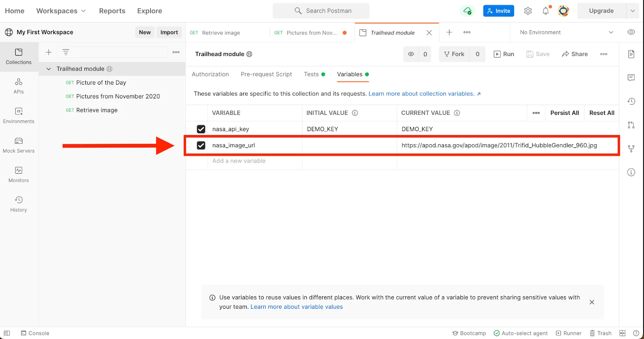Open Explore in top navigation
Image resolution: width=644 pixels, height=339 pixels.
[150, 11]
